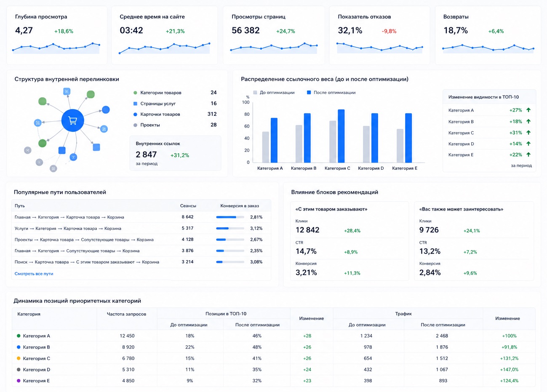Viewport: 547px width, 392px height.
Task: Open the Показатель отказов sparkline card
Action: click(379, 35)
